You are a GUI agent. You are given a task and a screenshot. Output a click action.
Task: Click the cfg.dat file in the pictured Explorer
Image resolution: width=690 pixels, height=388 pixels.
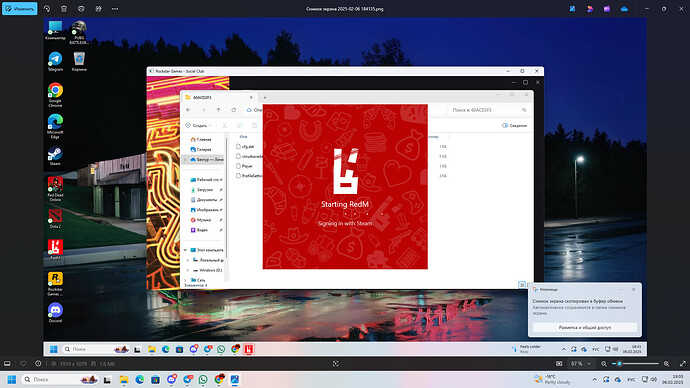click(x=248, y=146)
